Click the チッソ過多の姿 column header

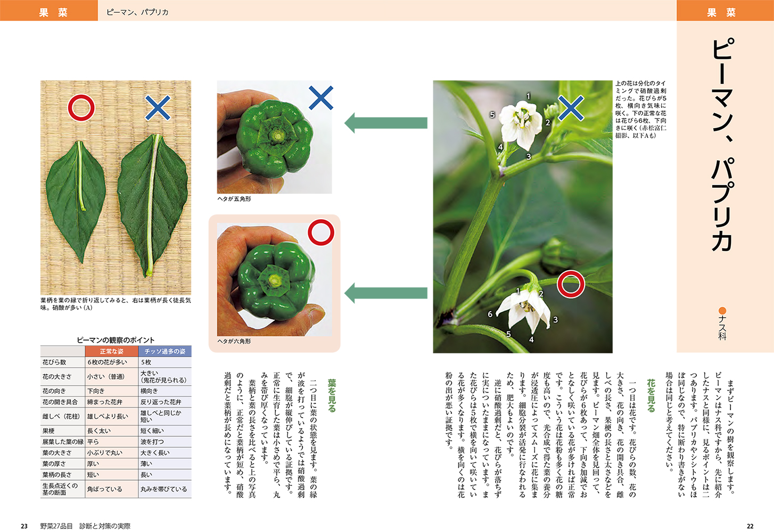point(165,352)
